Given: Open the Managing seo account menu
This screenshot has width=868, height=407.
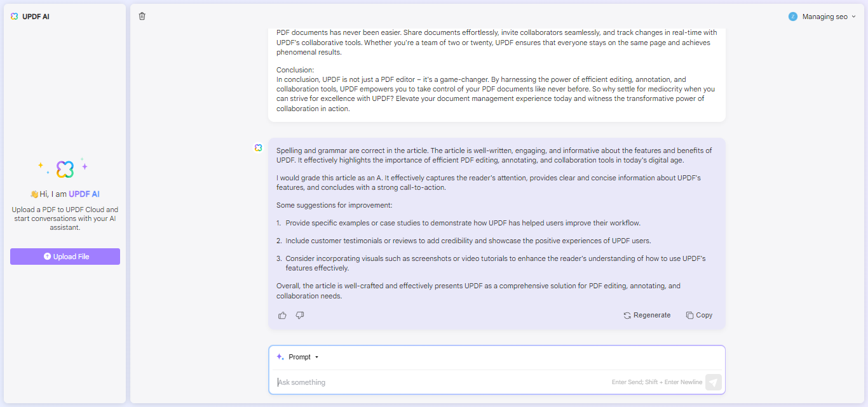Looking at the screenshot, I should (822, 17).
